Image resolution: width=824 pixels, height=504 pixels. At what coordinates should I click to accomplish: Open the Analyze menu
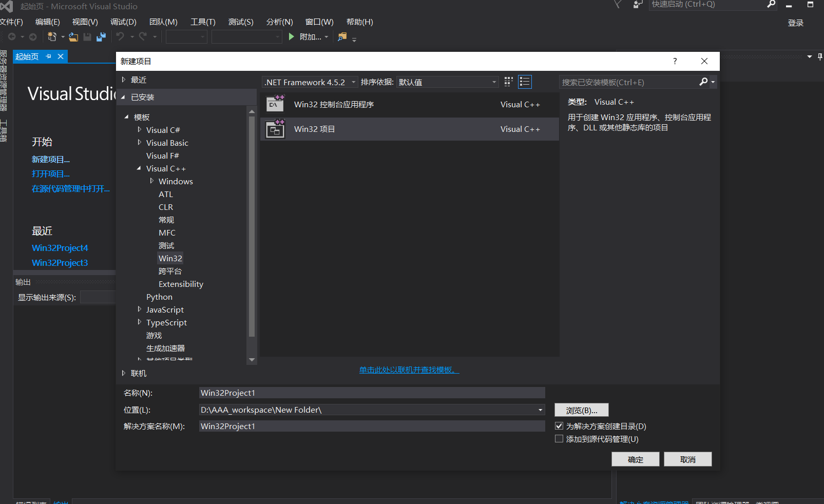click(280, 22)
